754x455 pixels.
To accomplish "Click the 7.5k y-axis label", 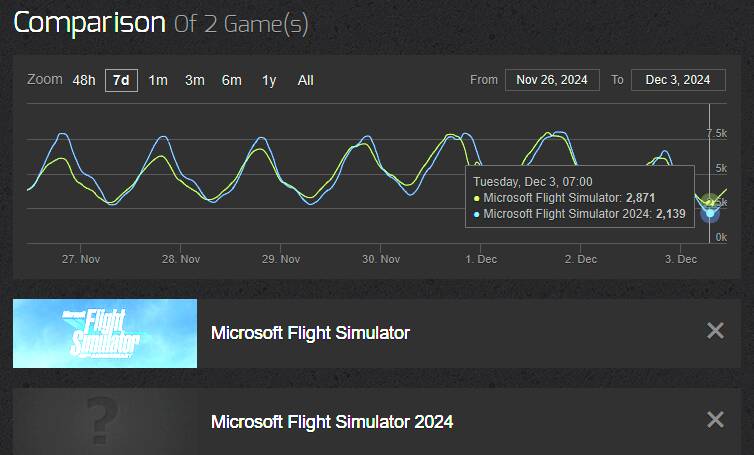I will point(716,133).
